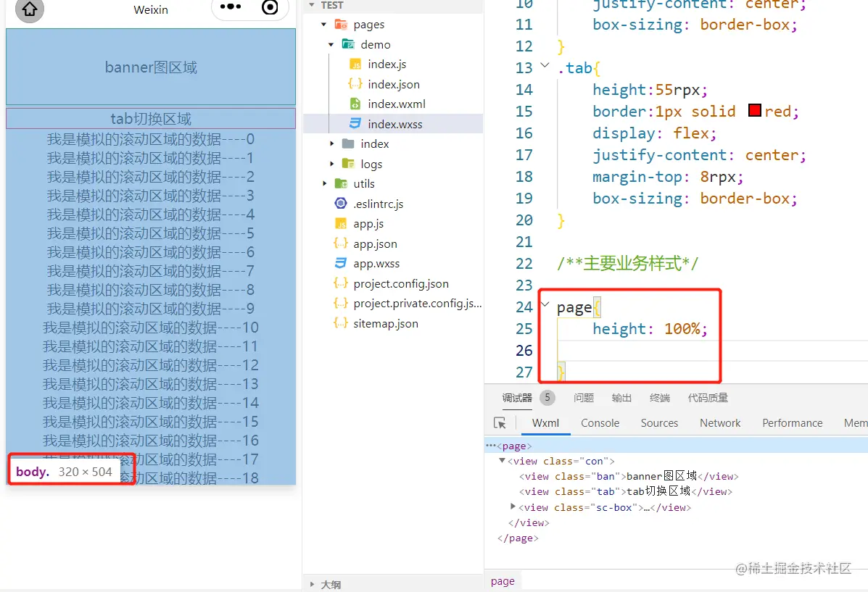Expand the index folder arrow
Viewport: 868px width, 592px height.
coord(331,144)
